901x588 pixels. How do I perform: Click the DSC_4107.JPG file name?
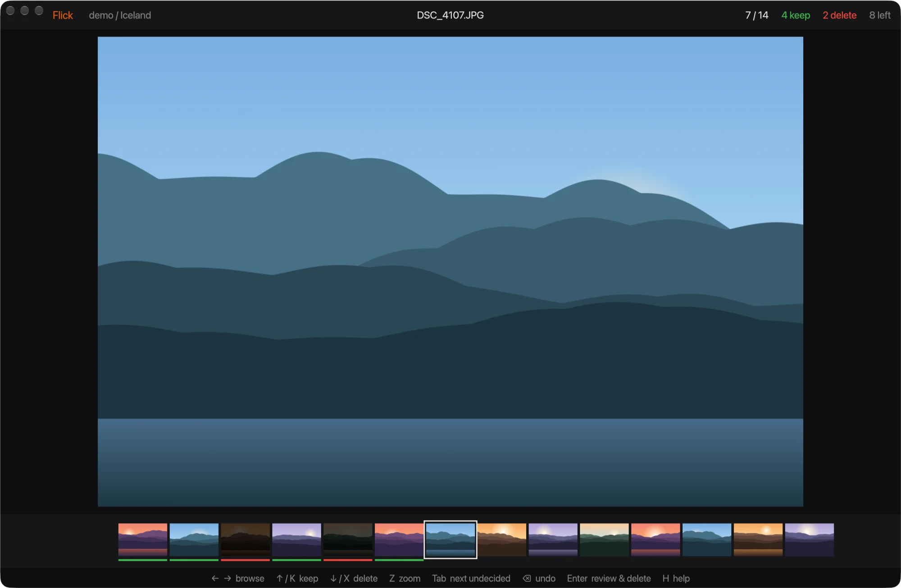point(450,15)
